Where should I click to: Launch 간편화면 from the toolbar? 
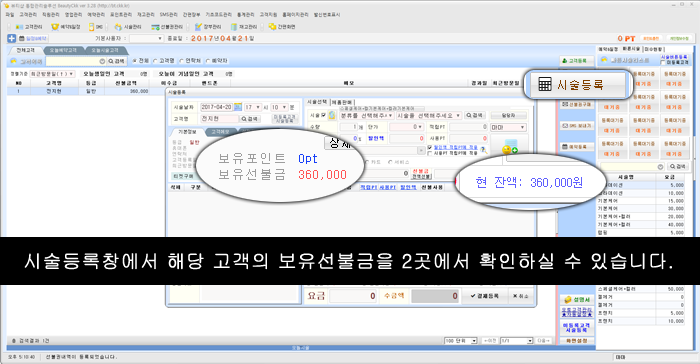click(282, 27)
